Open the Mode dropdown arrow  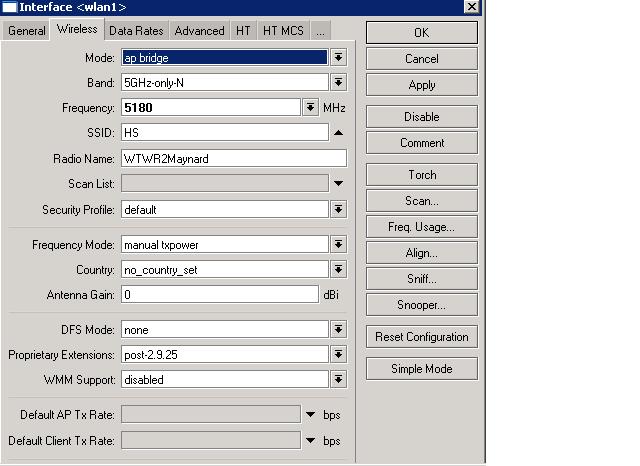[338, 58]
